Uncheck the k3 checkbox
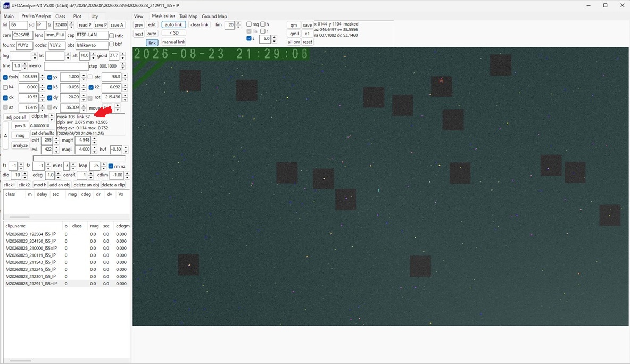This screenshot has width=630, height=364. click(x=49, y=87)
